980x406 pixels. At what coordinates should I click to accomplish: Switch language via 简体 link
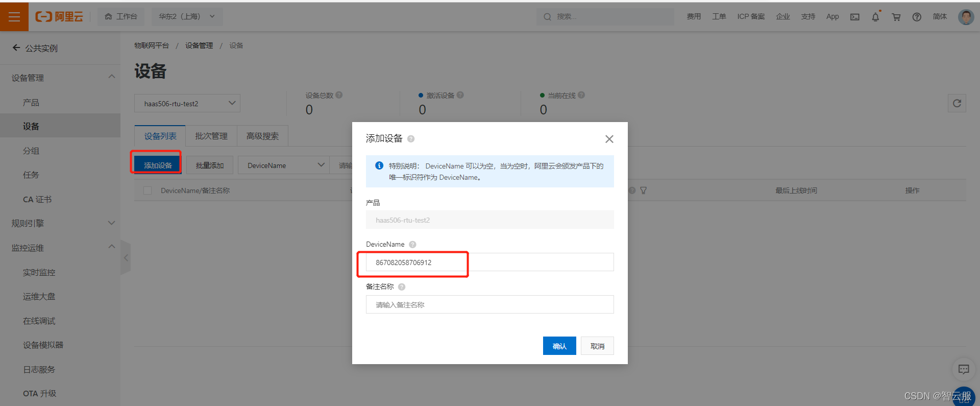[940, 16]
